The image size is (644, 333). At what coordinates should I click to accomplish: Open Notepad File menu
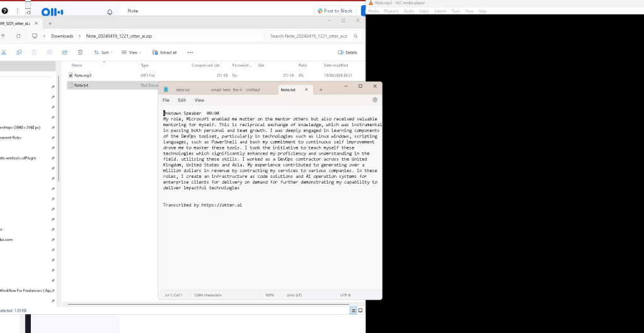166,100
